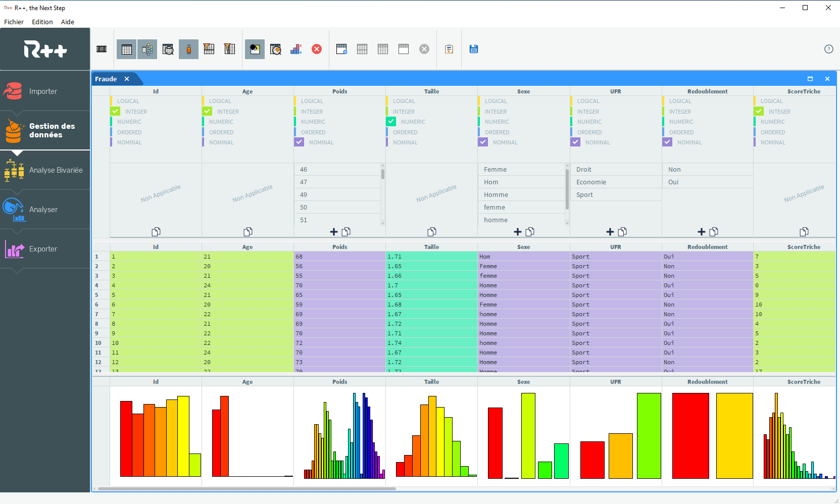Image resolution: width=840 pixels, height=504 pixels.
Task: Click the clipboard report icon in toolbar
Action: pos(449,49)
